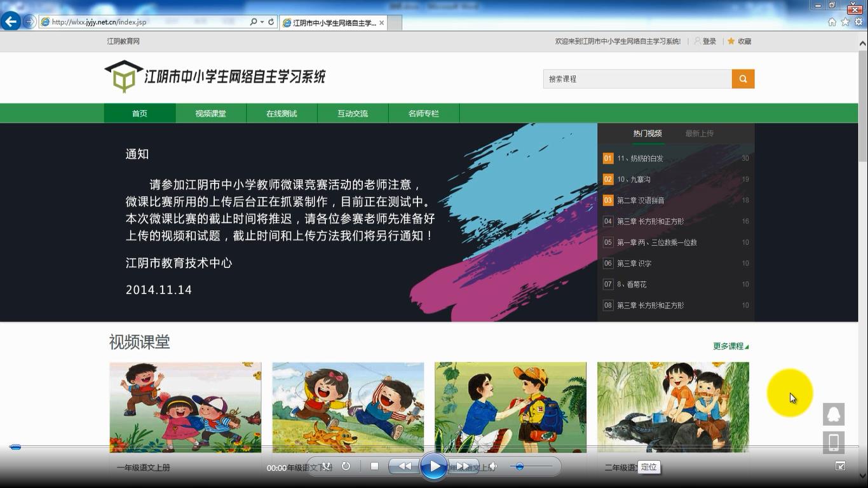Switch to the 热门视频 tab
This screenshot has height=488, width=868.
pos(648,133)
